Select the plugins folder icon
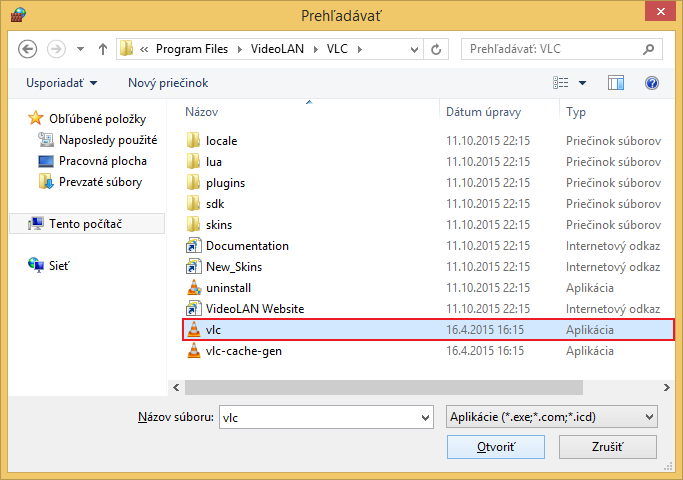This screenshot has width=683, height=480. tap(193, 183)
